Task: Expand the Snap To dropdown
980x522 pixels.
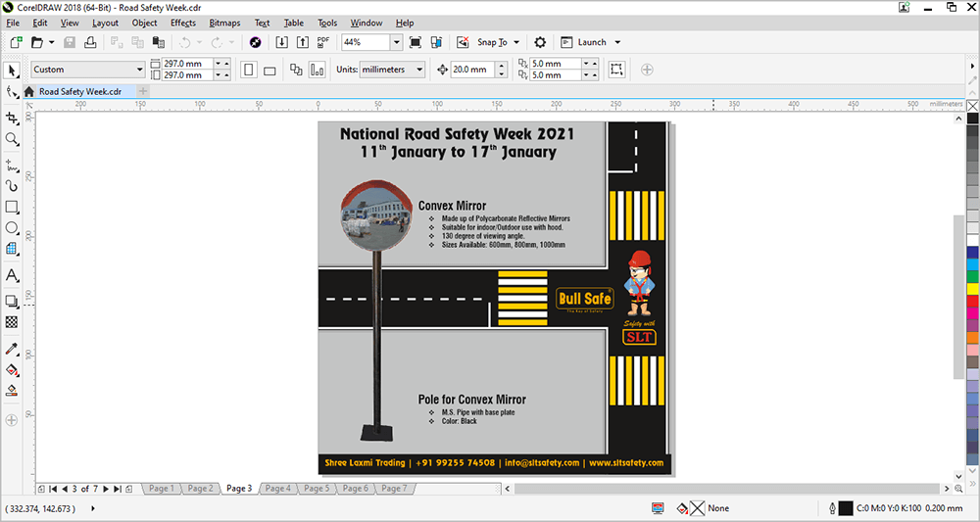Action: click(x=516, y=42)
